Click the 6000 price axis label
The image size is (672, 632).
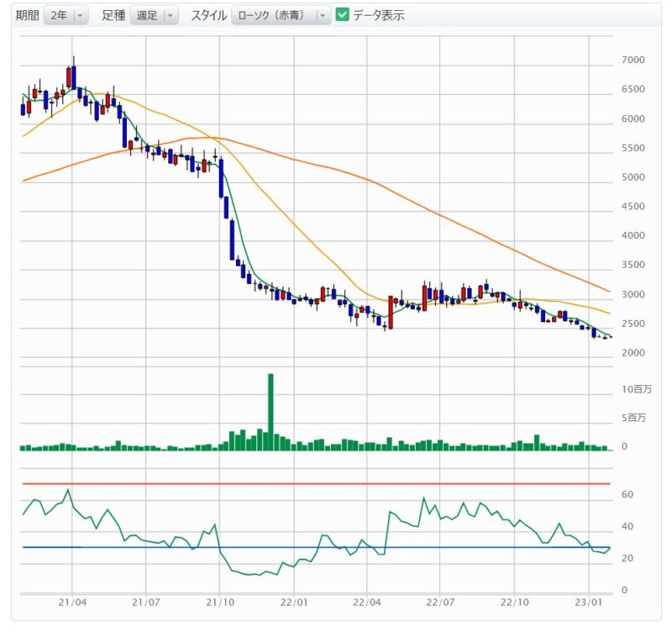[x=633, y=118]
